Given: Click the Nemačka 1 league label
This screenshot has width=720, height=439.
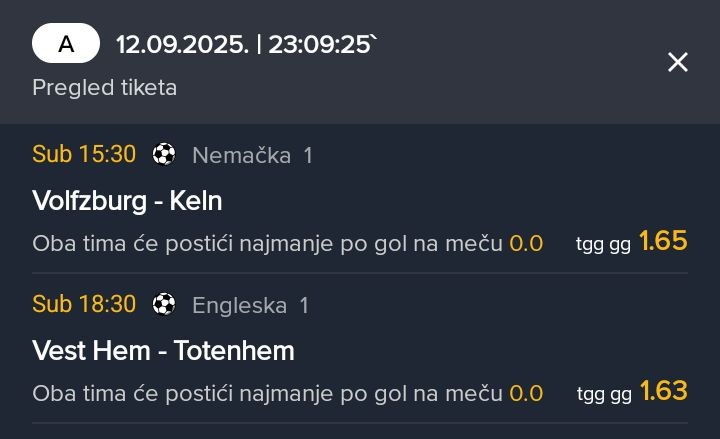Looking at the screenshot, I should [x=253, y=155].
